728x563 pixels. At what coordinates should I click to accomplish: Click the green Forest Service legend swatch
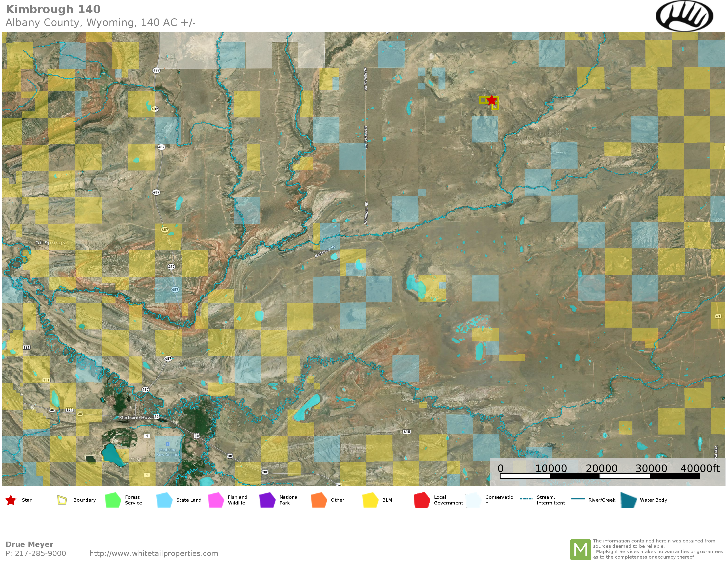[113, 500]
